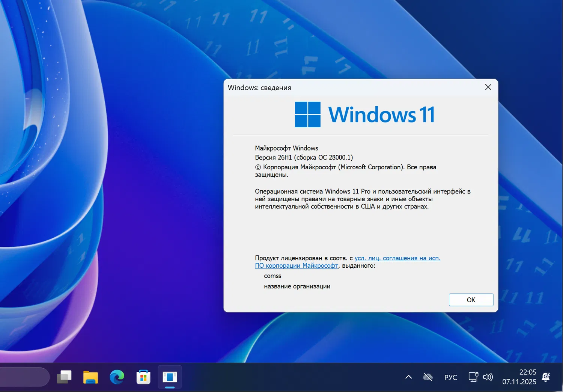Click the copyright 'Корпорация Майкрософт' line
Screen dimensions: 563x392
(346, 170)
